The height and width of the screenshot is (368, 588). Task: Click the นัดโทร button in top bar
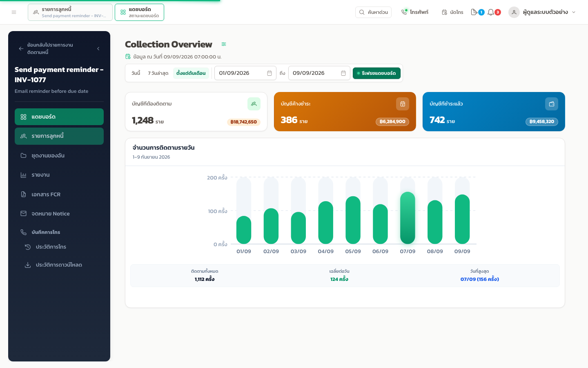click(452, 12)
